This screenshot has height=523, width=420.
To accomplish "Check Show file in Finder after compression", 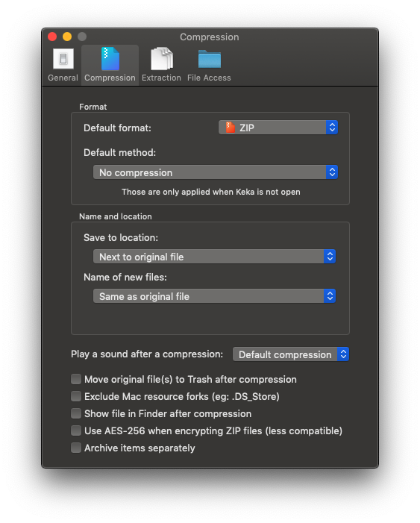I will point(76,413).
